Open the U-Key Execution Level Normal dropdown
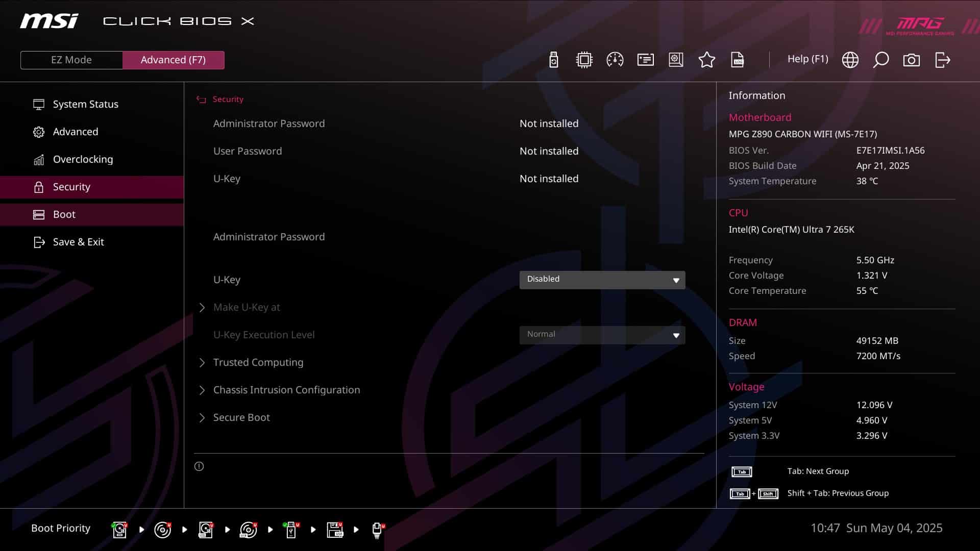 coord(602,335)
